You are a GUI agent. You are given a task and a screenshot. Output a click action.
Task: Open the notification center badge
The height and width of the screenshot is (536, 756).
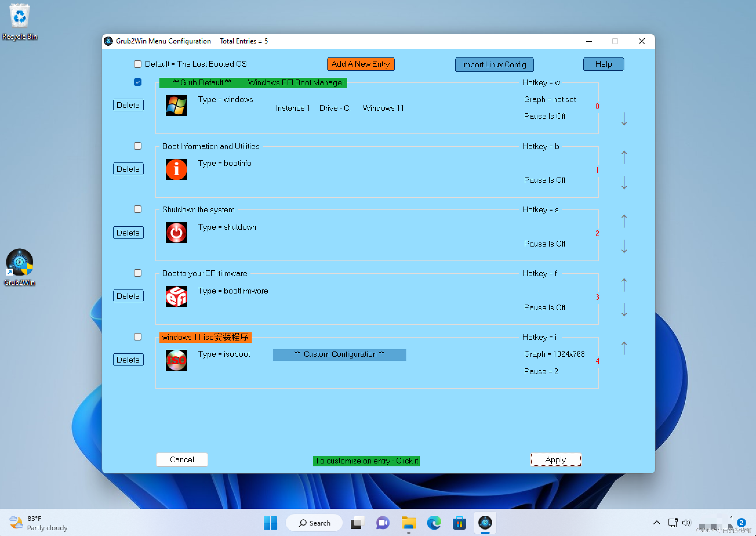coord(741,523)
